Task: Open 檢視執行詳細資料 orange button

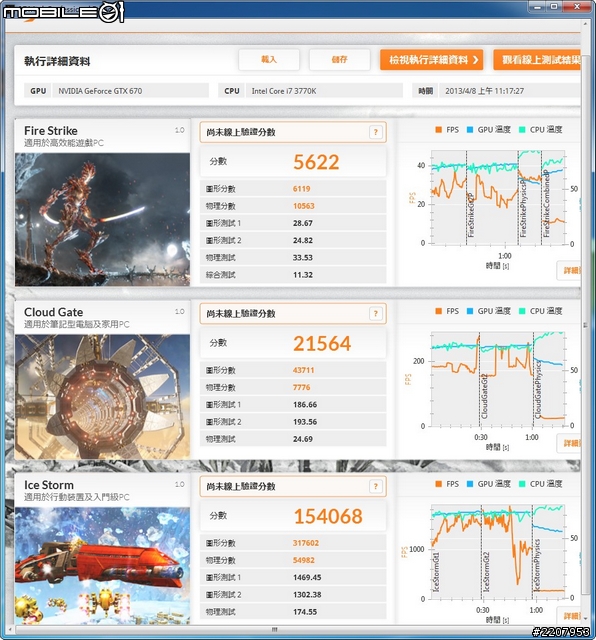Action: 431,60
